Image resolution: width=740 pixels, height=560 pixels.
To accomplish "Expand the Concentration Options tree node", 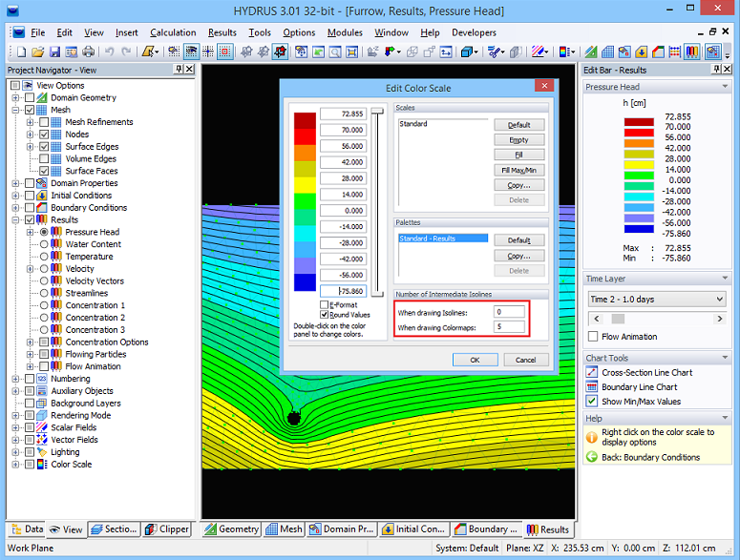I will (x=31, y=342).
